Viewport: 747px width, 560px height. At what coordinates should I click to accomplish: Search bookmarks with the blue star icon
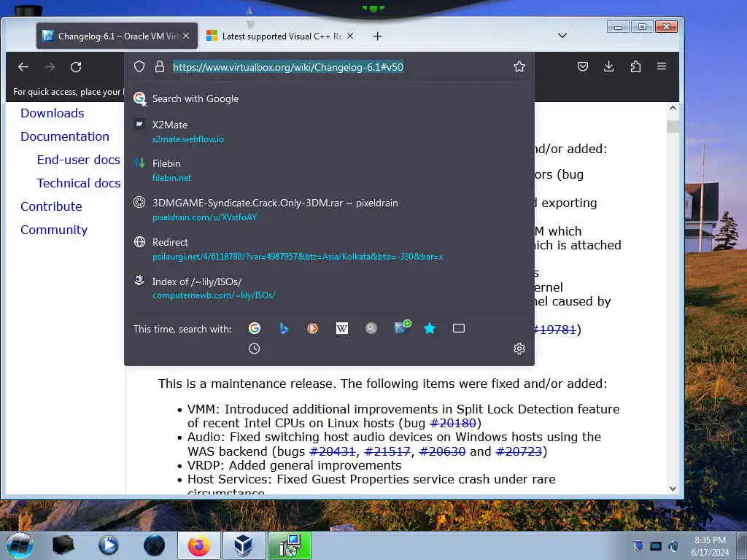coord(430,328)
